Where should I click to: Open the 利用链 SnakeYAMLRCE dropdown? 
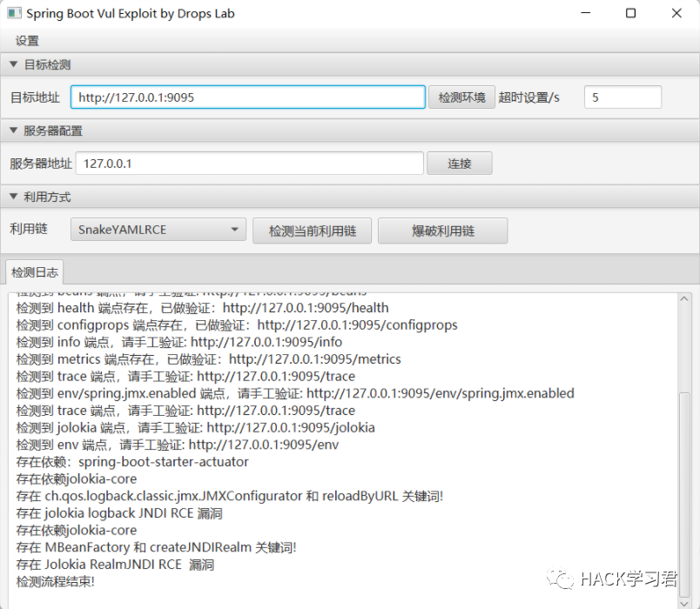(158, 230)
